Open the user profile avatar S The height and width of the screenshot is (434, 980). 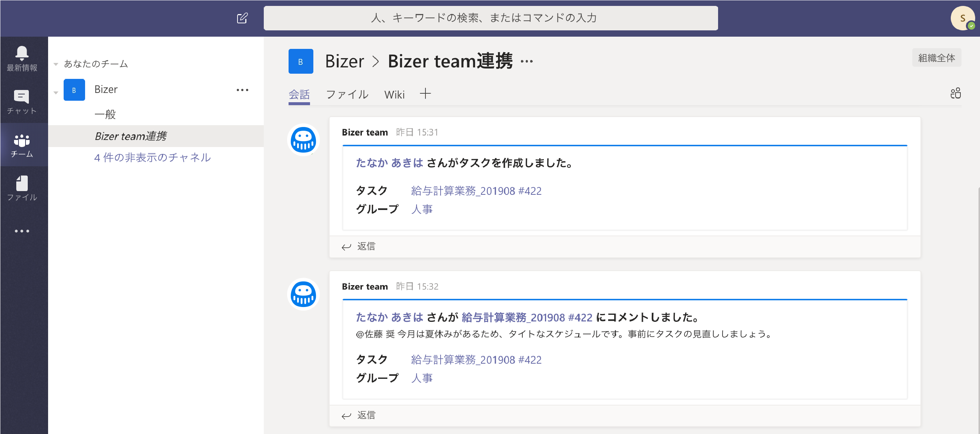coord(962,18)
